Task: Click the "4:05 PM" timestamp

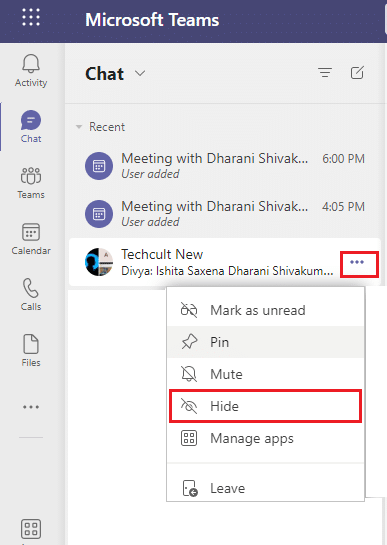Action: pos(343,207)
